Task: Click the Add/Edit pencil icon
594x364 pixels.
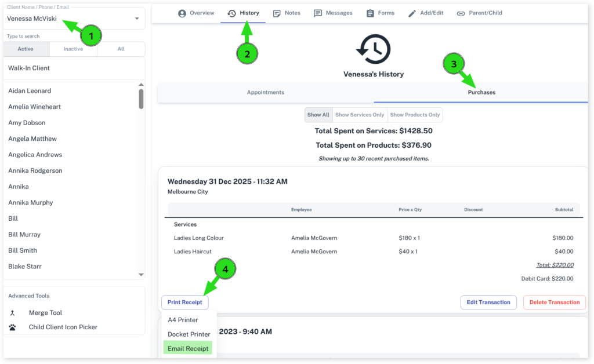Action: pyautogui.click(x=412, y=13)
